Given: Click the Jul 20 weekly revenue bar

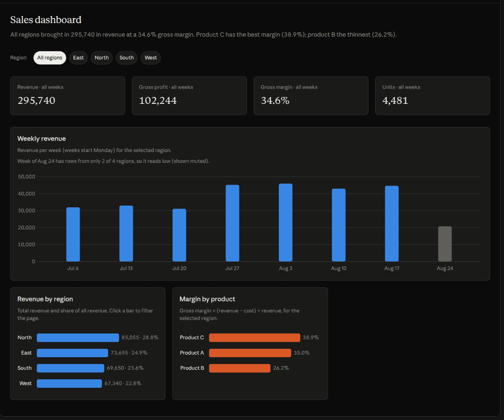Looking at the screenshot, I should click(179, 235).
